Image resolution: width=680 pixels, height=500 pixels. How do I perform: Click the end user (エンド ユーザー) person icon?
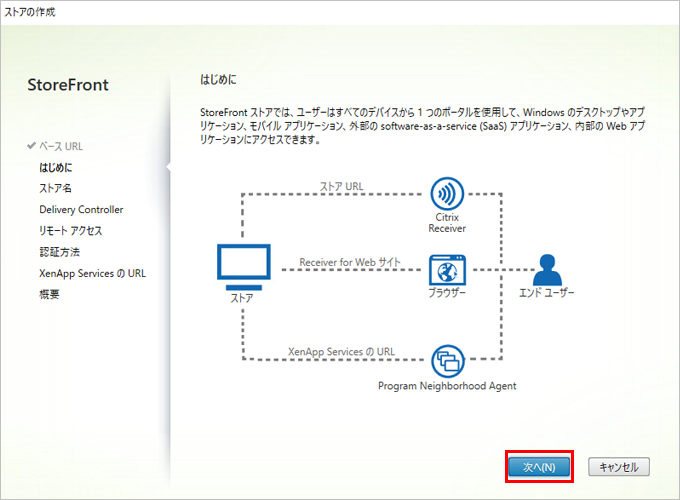click(x=546, y=270)
